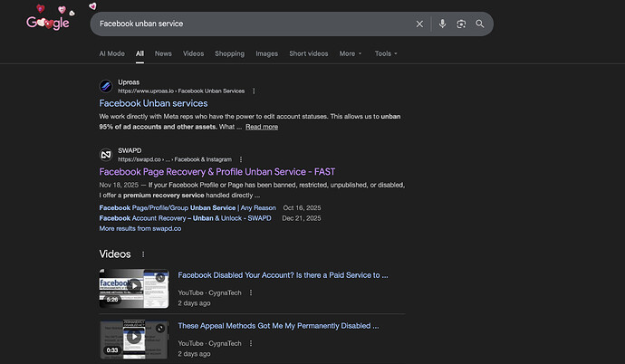Click Read more on Uproas snippet
The width and height of the screenshot is (625, 364).
pos(262,127)
